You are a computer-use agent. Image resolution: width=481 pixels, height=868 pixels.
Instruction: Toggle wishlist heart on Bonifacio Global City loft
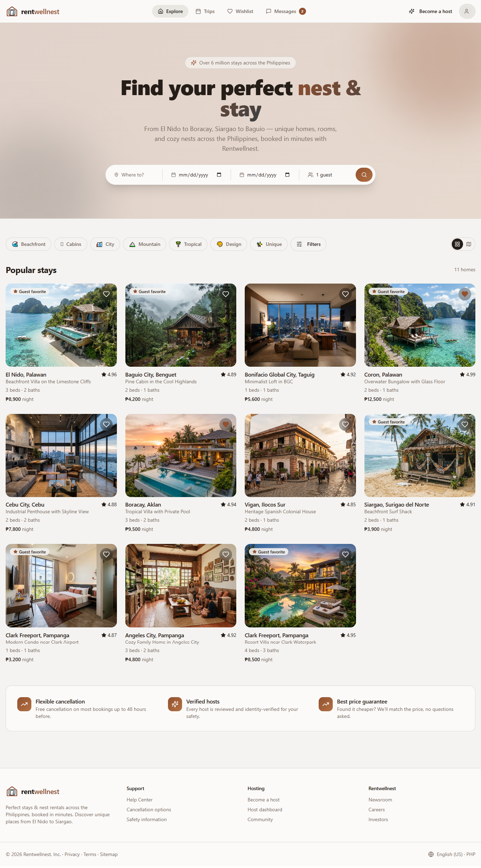[x=345, y=294]
